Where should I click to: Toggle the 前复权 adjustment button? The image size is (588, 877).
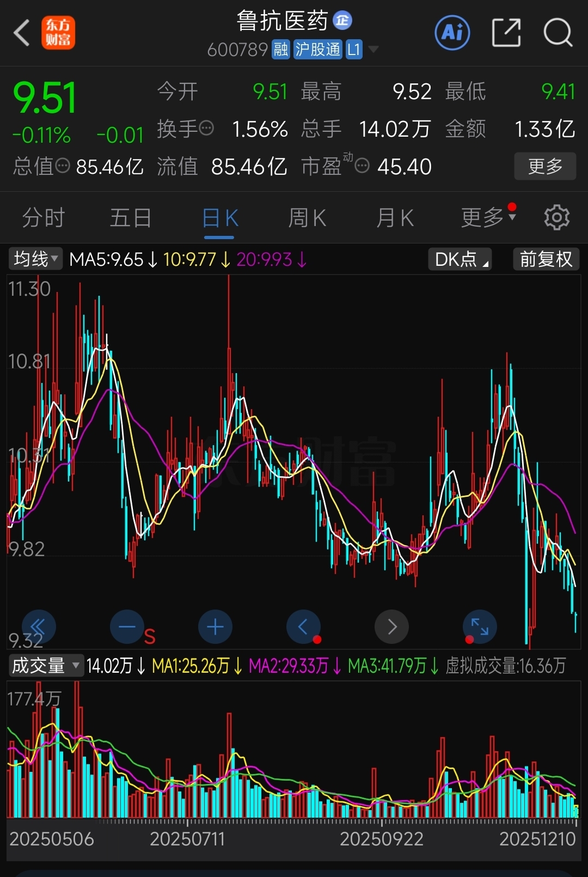pos(546,259)
